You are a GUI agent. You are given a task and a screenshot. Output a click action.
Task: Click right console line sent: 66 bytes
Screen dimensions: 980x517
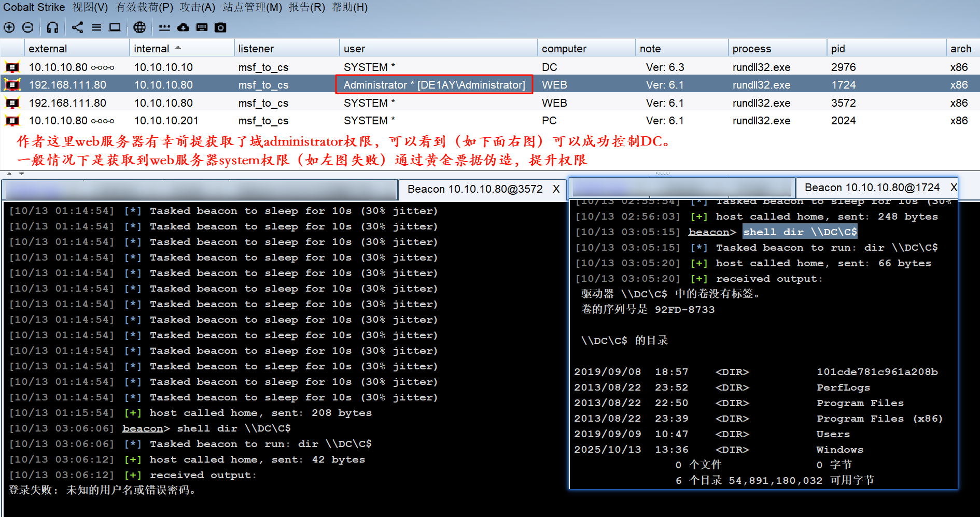point(753,263)
